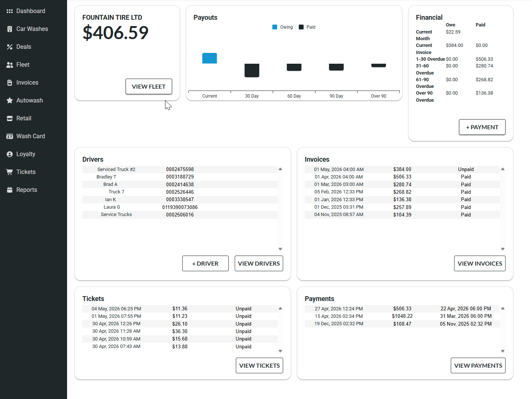This screenshot has height=399, width=532.
Task: Select driver row Service Trucks
Action: tap(180, 215)
